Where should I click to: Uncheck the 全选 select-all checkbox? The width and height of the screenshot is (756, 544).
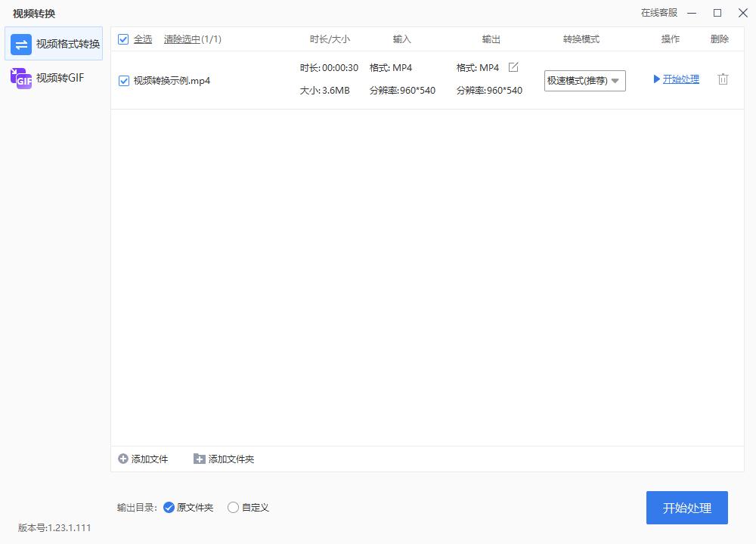(122, 39)
